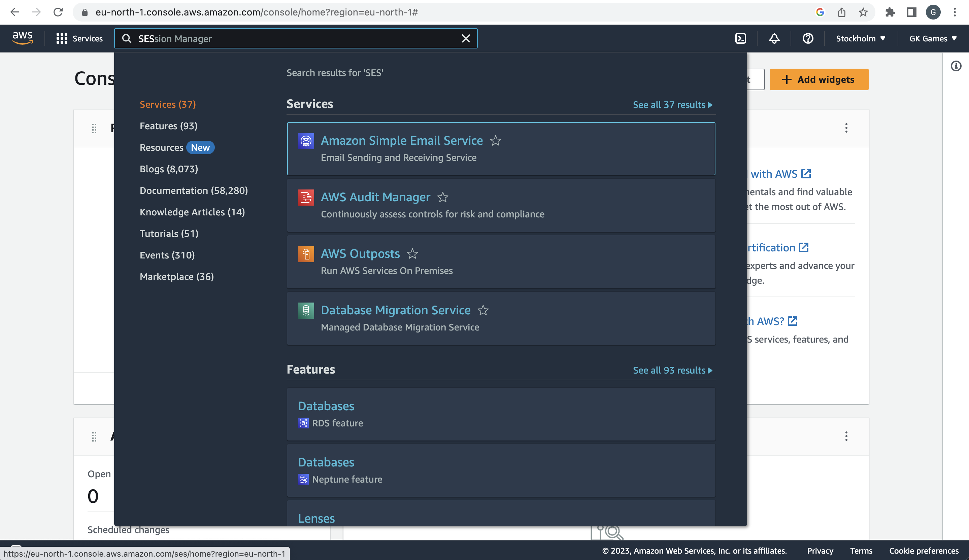
Task: Click the Database Migration Service icon
Action: pyautogui.click(x=306, y=310)
